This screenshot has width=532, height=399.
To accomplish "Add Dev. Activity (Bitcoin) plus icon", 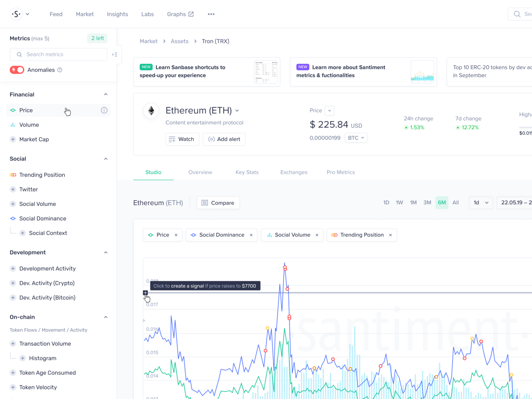I will (x=13, y=298).
